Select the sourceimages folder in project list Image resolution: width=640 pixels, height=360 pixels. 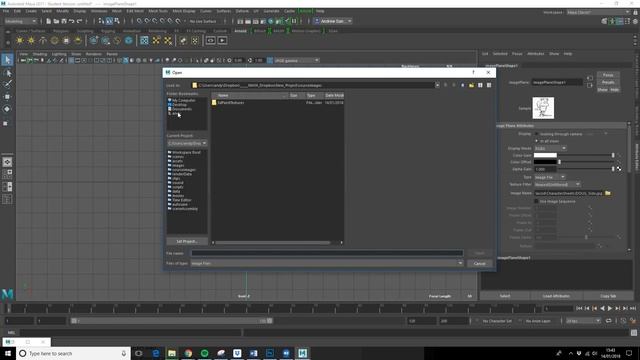(184, 170)
